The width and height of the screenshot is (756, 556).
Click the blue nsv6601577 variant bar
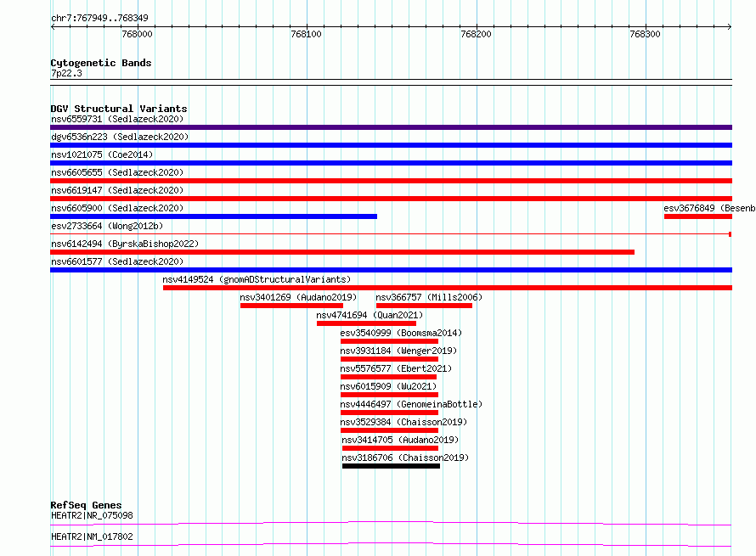391,270
